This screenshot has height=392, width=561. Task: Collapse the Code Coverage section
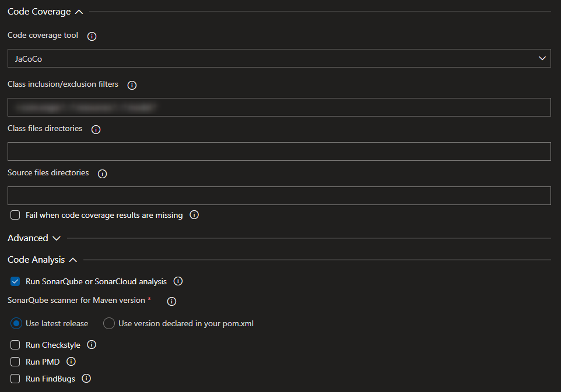(x=79, y=11)
